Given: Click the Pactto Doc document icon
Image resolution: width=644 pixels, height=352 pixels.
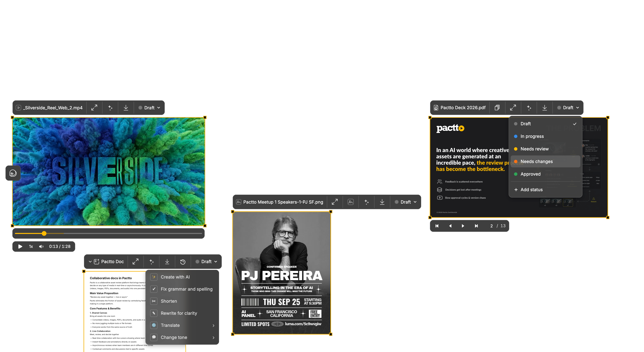Looking at the screenshot, I should click(x=96, y=261).
